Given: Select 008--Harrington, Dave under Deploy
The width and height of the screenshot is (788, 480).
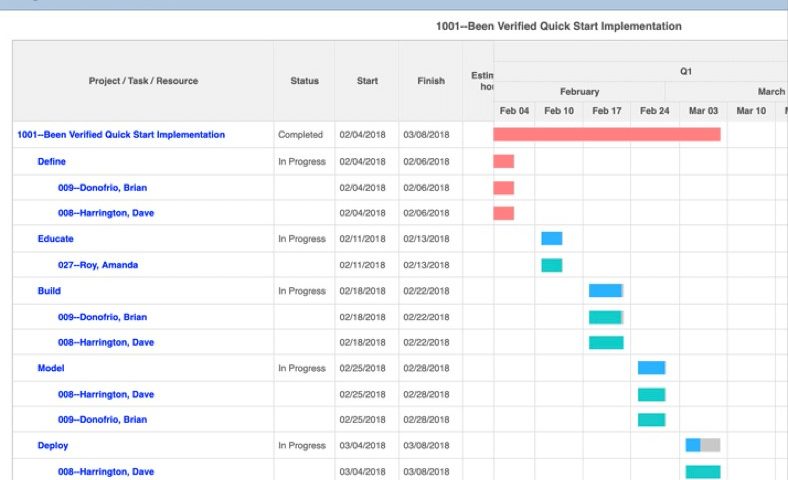Looking at the screenshot, I should click(106, 471).
